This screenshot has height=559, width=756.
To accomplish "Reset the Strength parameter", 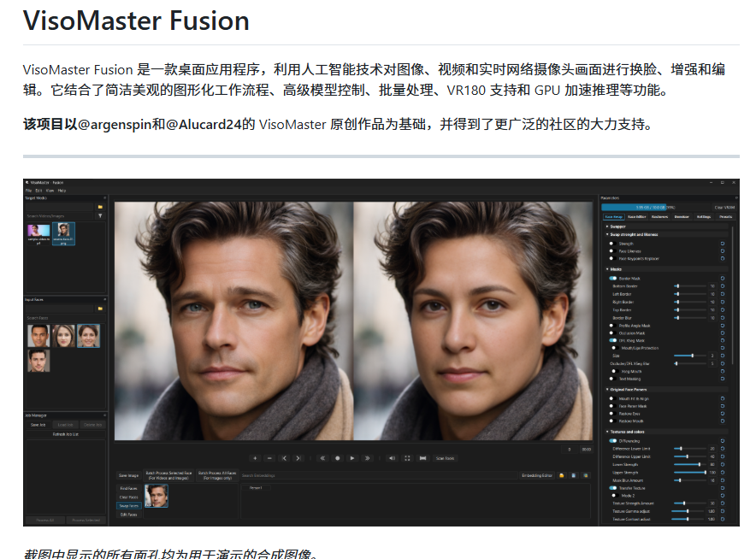I will point(723,244).
